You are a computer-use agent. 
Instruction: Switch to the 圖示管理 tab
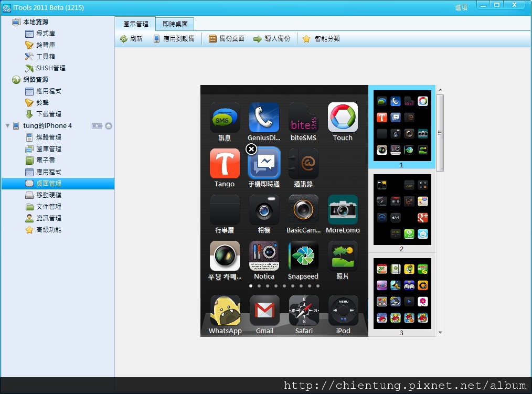coord(135,24)
